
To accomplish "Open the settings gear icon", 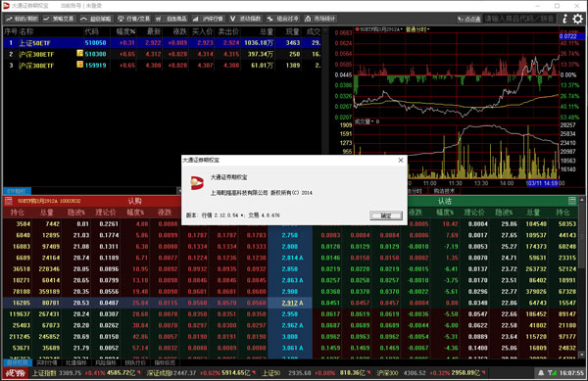I will (578, 19).
